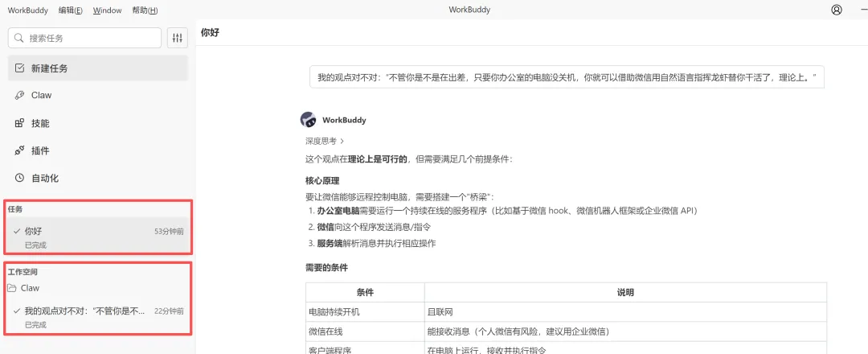Click the 条件 table header
868x354 pixels.
[366, 293]
